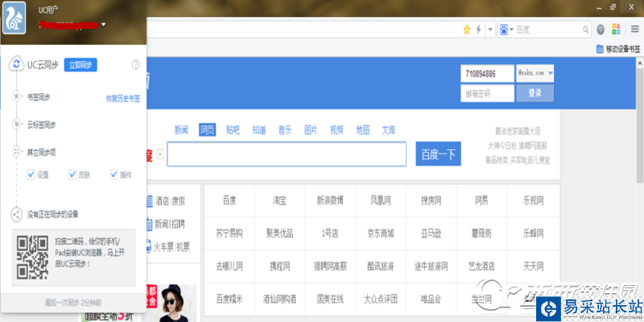Select the 图片 search tab
Screen dimensions: 644x322
coord(311,130)
